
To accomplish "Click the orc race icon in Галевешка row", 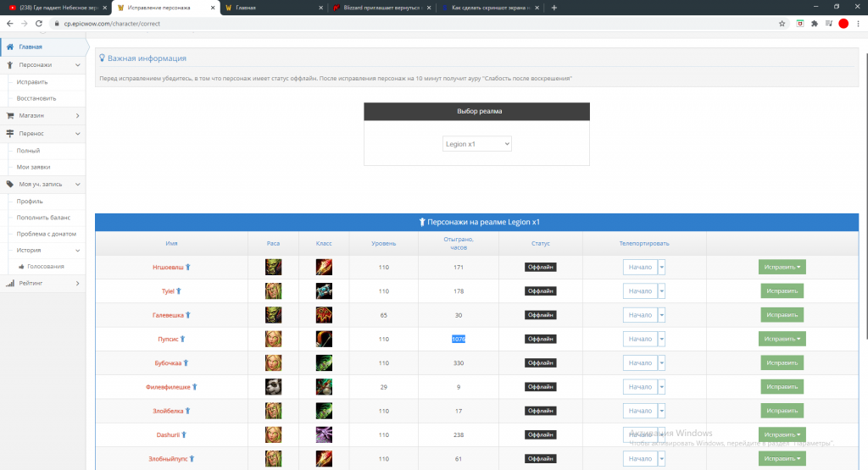I will [273, 315].
